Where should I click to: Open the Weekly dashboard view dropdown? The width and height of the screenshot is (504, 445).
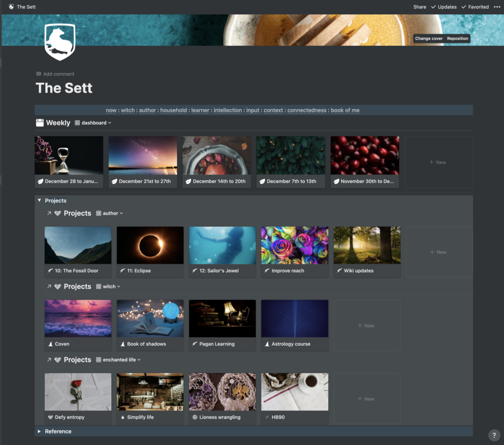click(x=93, y=123)
